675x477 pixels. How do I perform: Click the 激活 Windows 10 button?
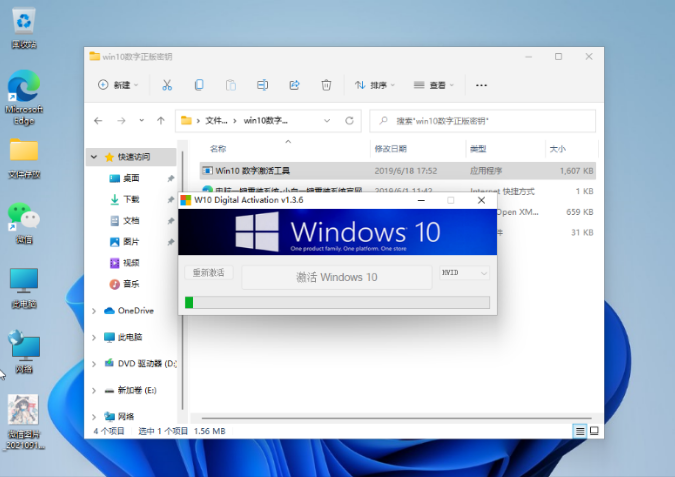[336, 276]
